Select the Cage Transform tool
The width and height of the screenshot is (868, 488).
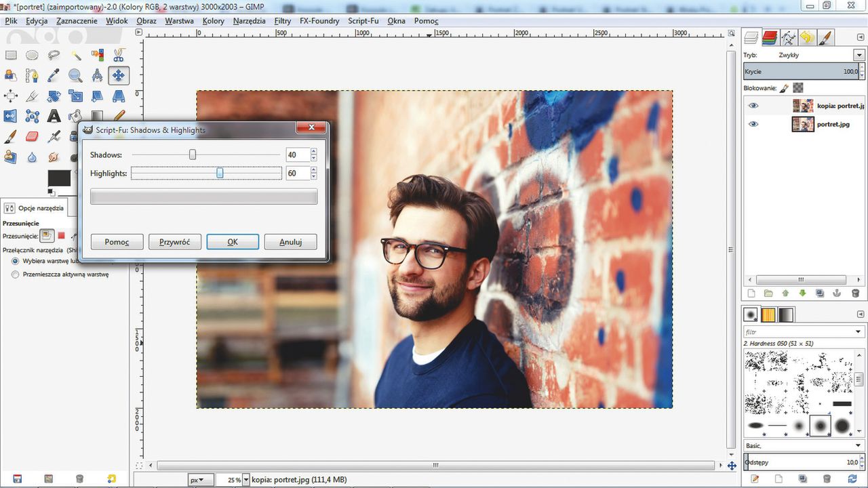click(x=32, y=117)
